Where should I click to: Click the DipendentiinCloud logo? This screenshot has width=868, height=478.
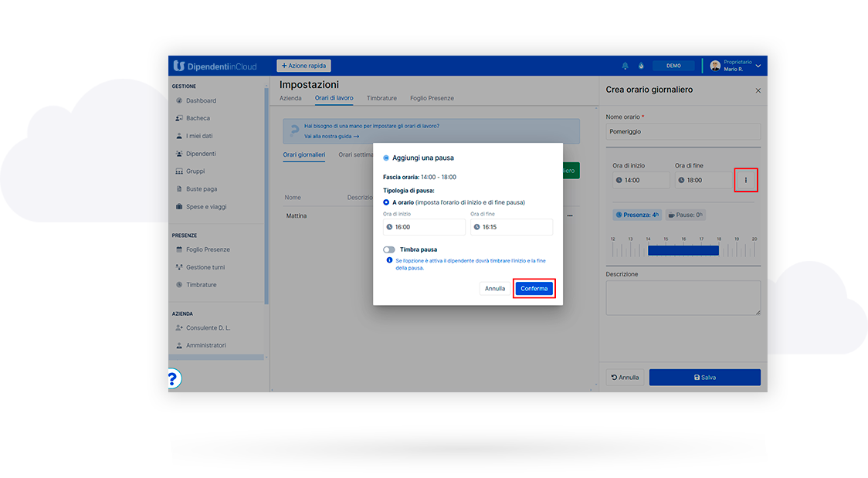tap(215, 66)
